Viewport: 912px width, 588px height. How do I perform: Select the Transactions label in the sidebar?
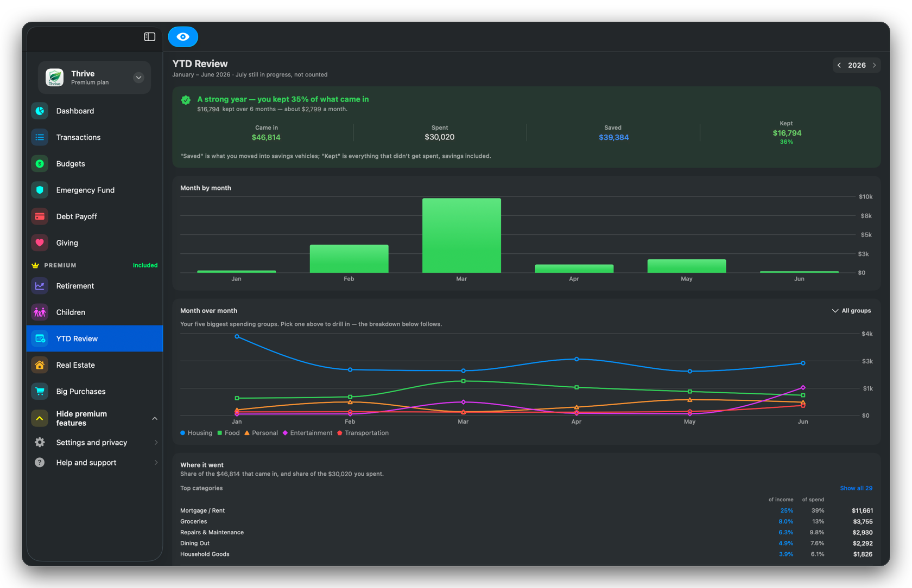pos(78,137)
